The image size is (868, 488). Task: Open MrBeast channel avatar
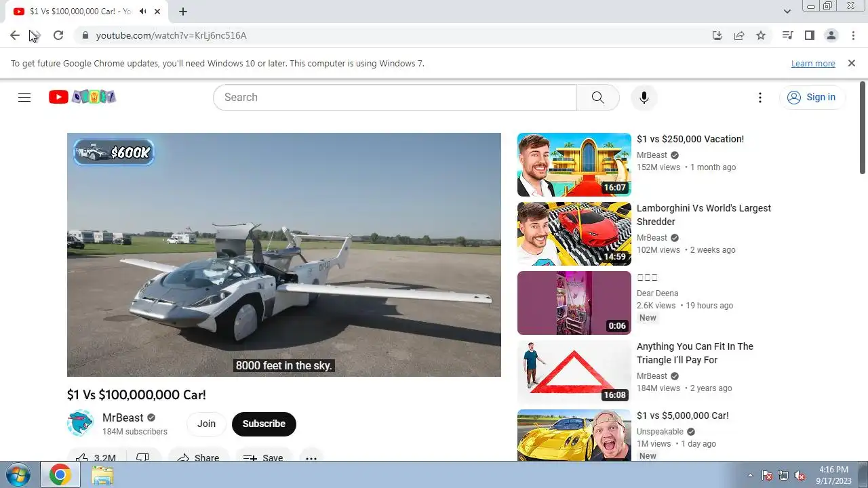click(80, 423)
